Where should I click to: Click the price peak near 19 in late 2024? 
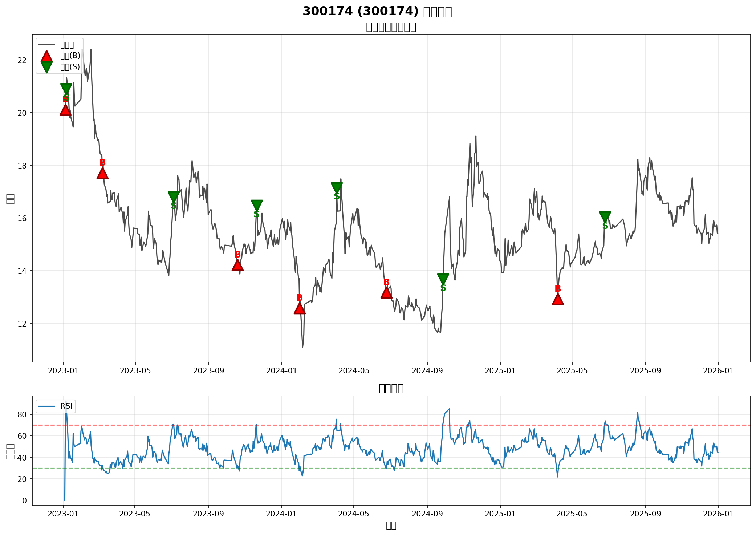[476, 136]
